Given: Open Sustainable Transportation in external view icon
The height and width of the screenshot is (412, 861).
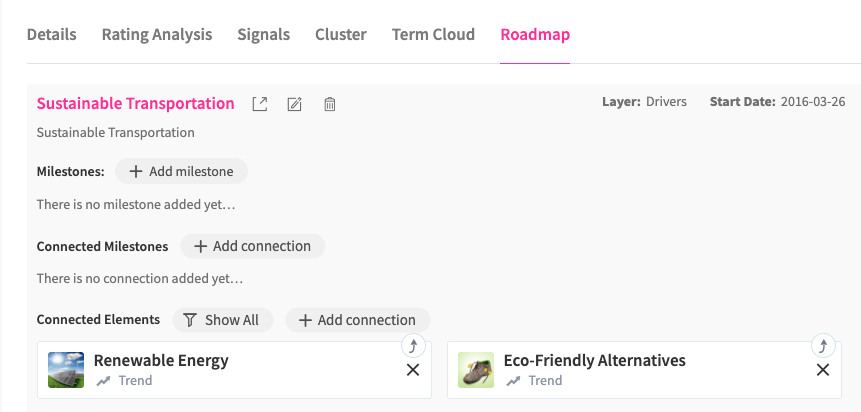Looking at the screenshot, I should pyautogui.click(x=260, y=104).
